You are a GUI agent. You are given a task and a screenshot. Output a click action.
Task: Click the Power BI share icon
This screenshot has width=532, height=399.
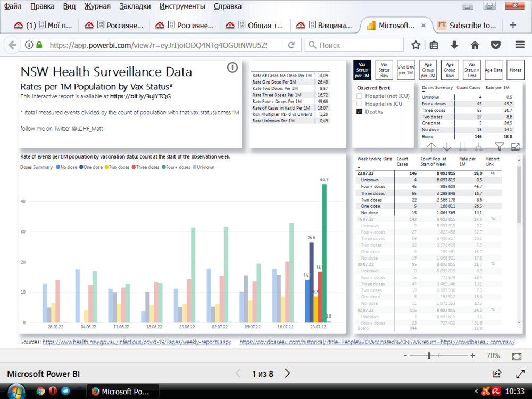[497, 373]
